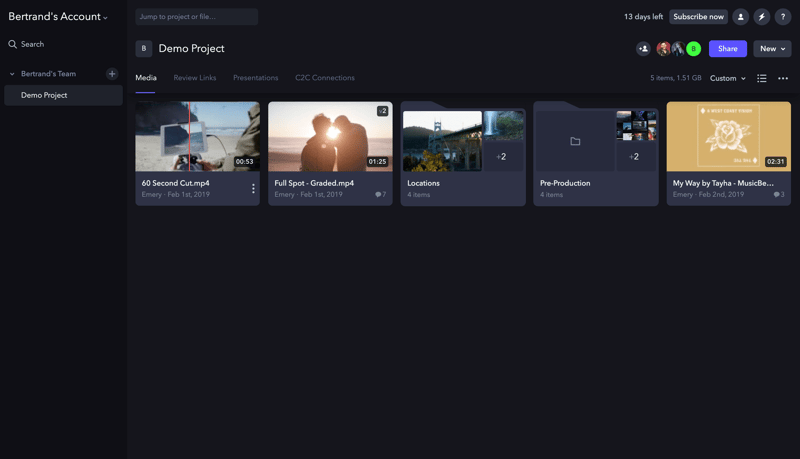
Task: Click '4 items' under Locations
Action: (418, 195)
